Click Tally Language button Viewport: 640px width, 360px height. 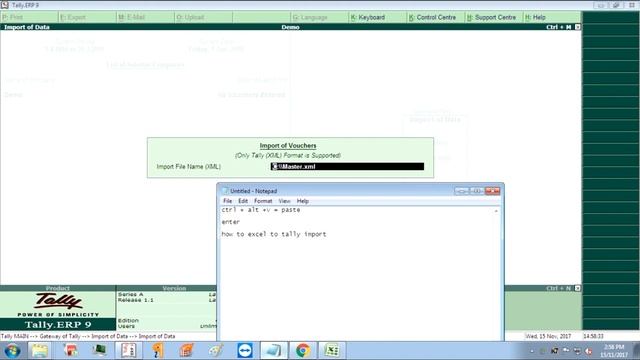pos(320,17)
